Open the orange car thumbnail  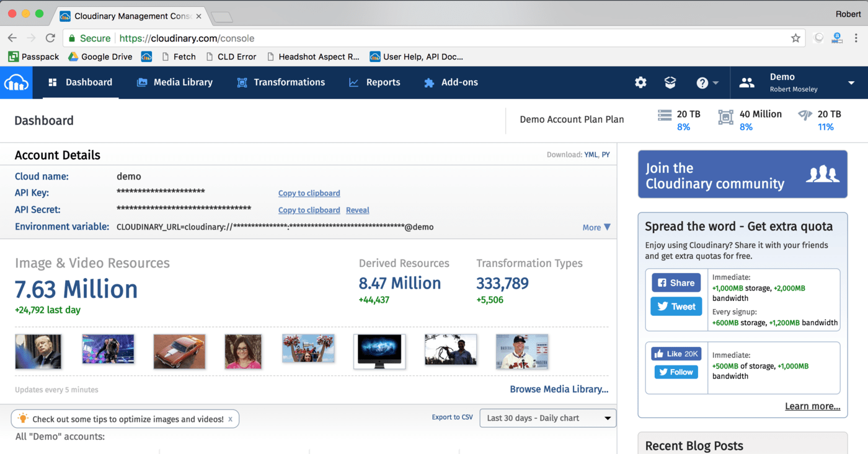pos(179,351)
